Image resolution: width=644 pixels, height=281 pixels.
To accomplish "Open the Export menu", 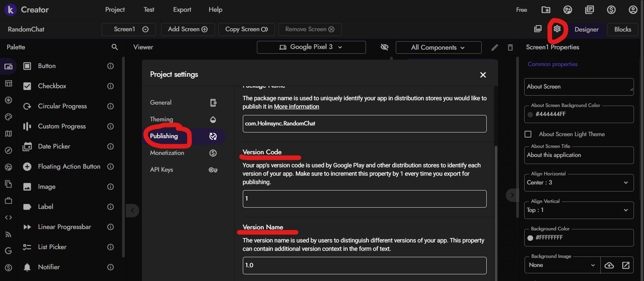I will point(182,10).
